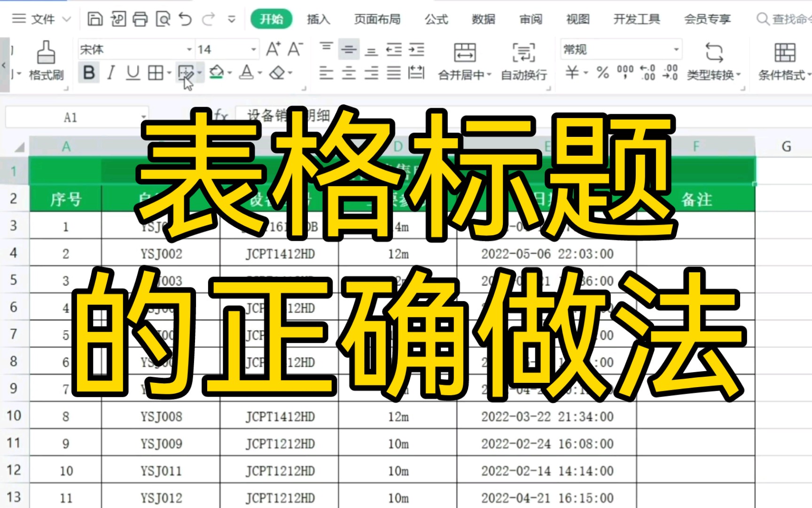Click the cell containing YSJ008

click(161, 416)
